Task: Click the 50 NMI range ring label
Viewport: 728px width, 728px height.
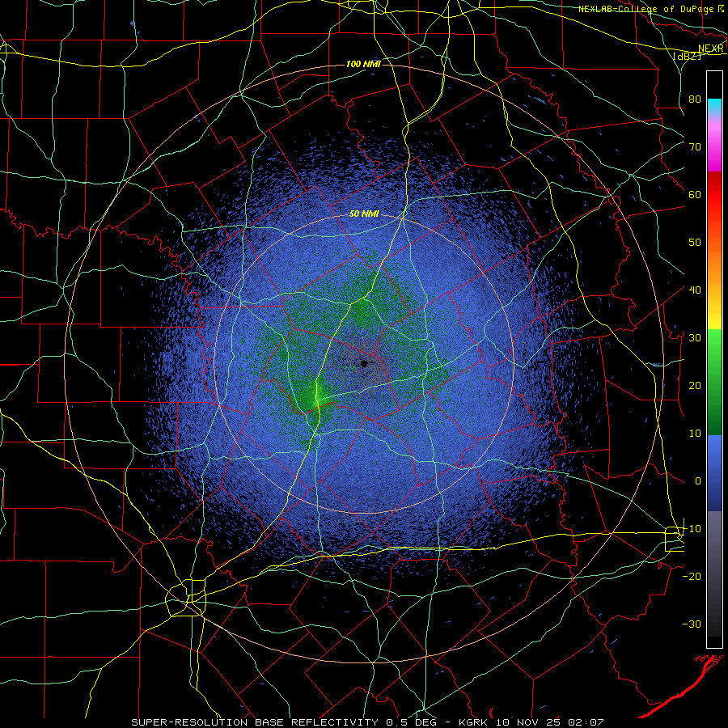Action: pyautogui.click(x=364, y=214)
